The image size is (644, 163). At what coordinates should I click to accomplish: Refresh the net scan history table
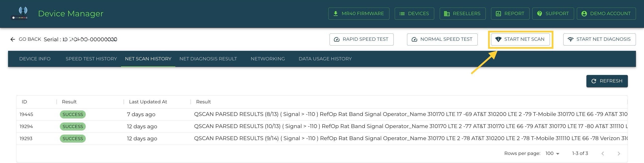tap(607, 81)
